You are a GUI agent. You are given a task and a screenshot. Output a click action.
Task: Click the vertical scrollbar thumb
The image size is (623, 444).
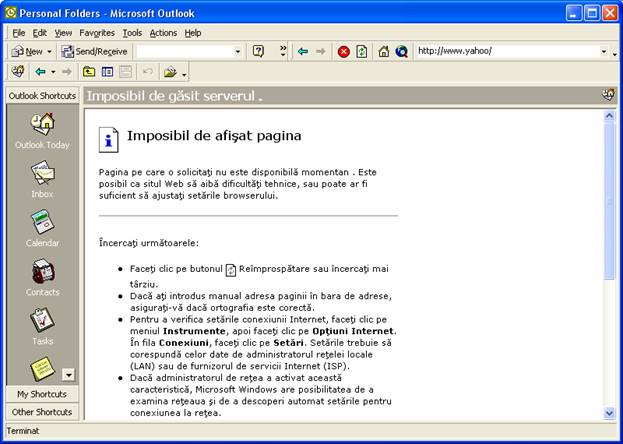pos(609,201)
